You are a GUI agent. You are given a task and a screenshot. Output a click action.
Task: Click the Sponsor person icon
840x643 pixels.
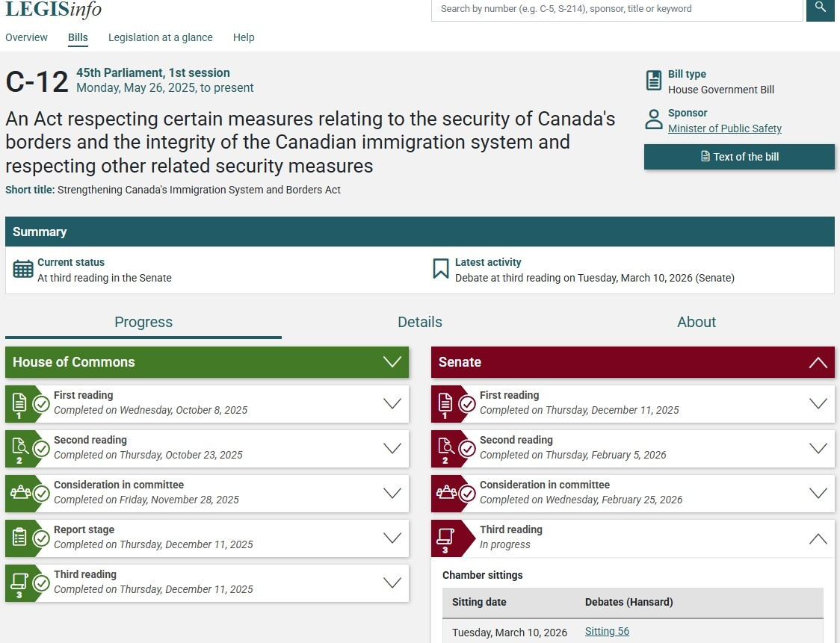point(654,119)
